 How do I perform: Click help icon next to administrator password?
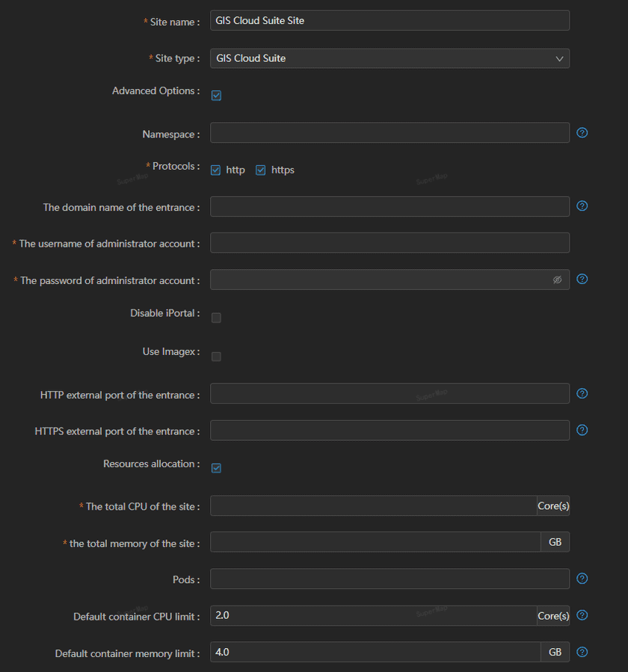click(x=582, y=279)
